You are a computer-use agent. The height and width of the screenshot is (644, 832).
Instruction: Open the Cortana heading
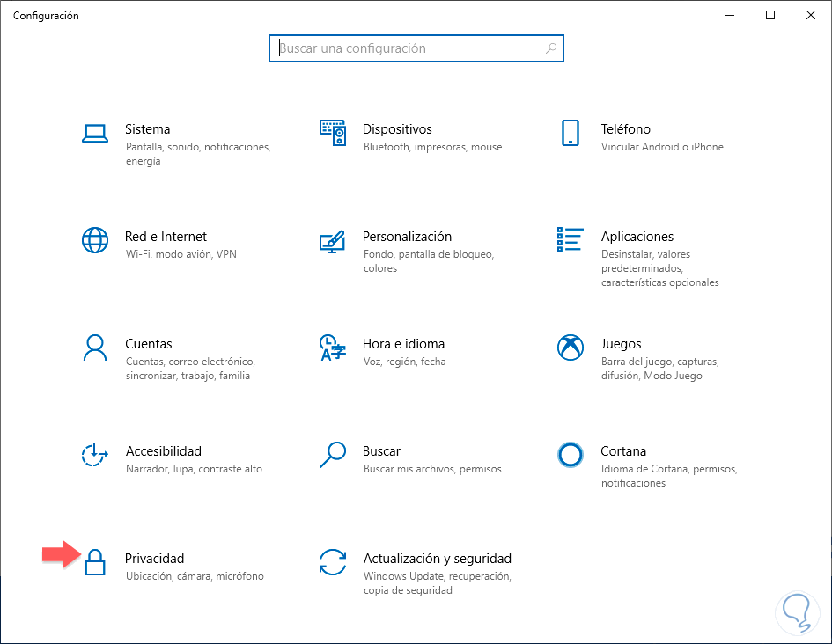(x=623, y=451)
